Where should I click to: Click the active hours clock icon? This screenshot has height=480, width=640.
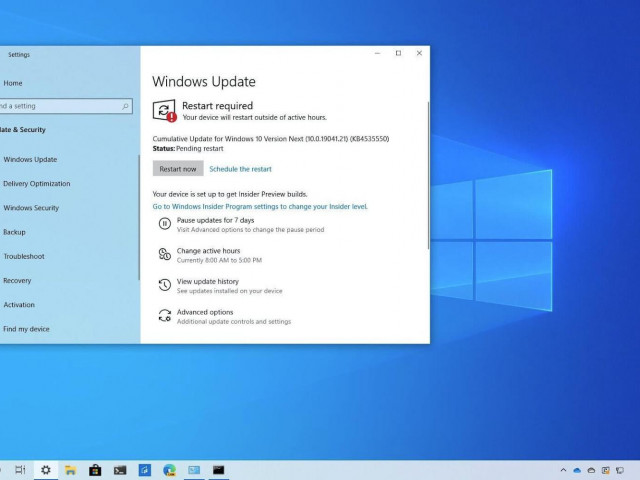(x=164, y=254)
